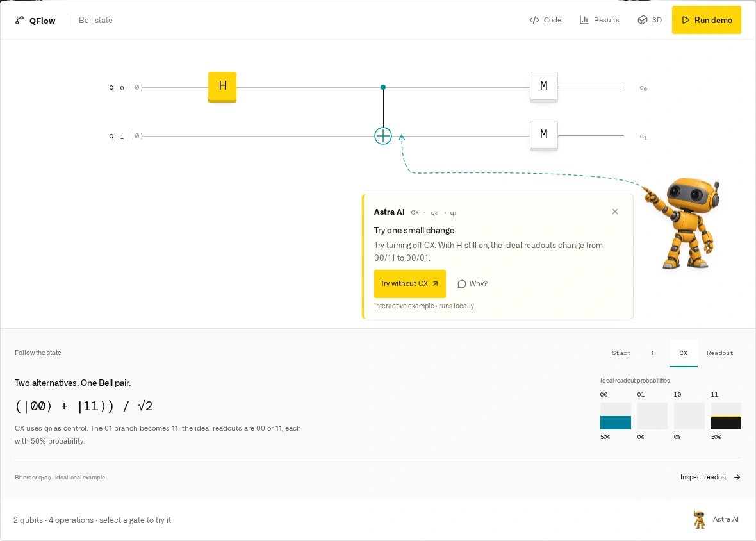Click the 01 probability bar

(x=652, y=415)
